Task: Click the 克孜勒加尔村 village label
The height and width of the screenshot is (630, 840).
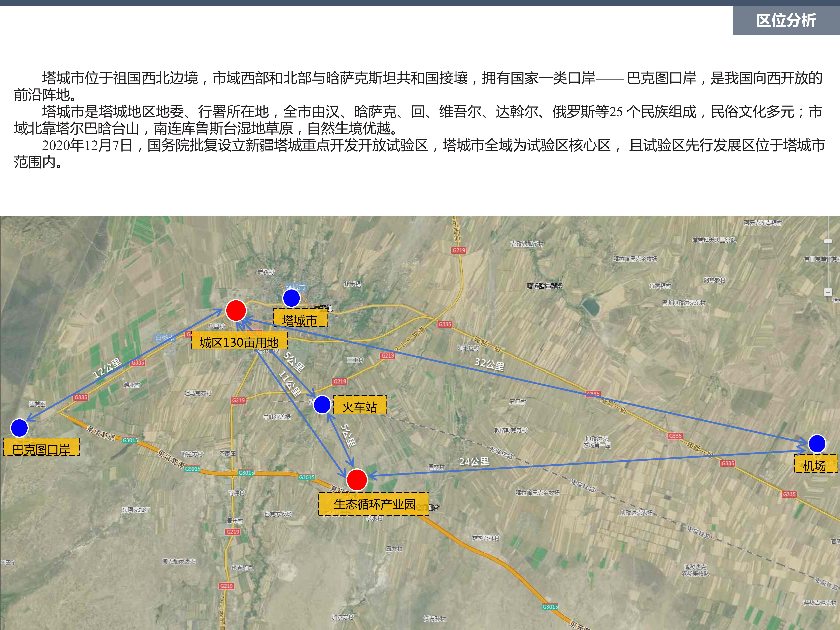Action: [x=527, y=244]
